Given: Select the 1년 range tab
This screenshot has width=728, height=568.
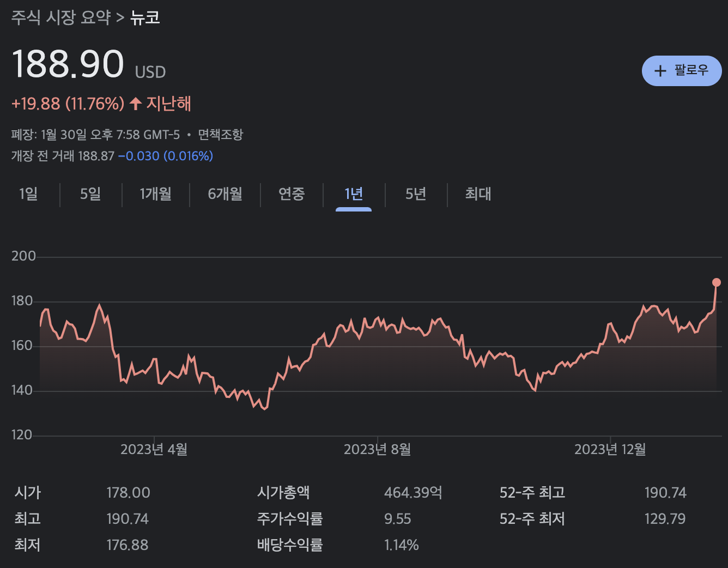Looking at the screenshot, I should click(354, 194).
